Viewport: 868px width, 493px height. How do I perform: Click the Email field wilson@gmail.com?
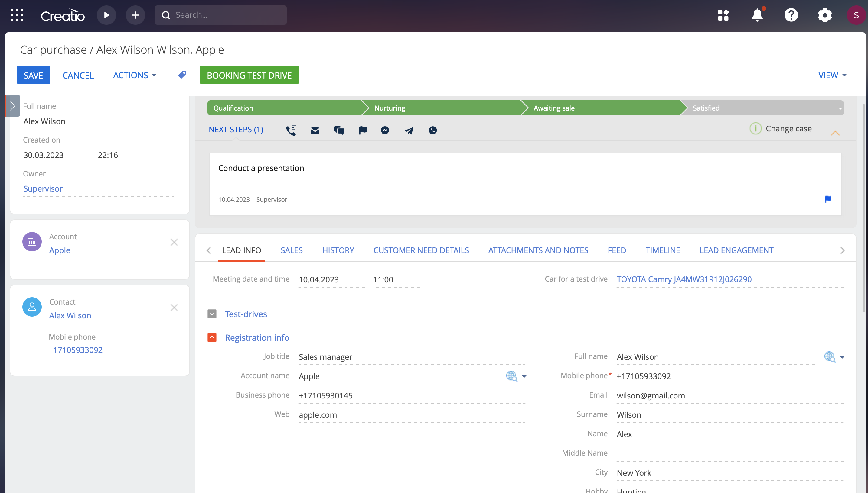pos(651,395)
